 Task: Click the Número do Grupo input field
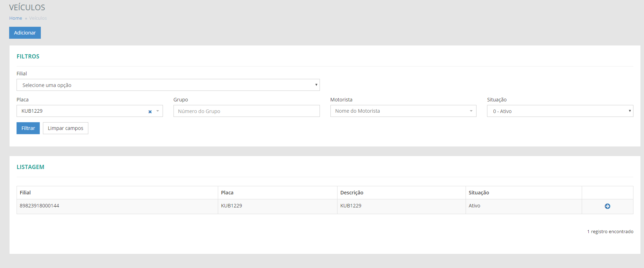(246, 111)
